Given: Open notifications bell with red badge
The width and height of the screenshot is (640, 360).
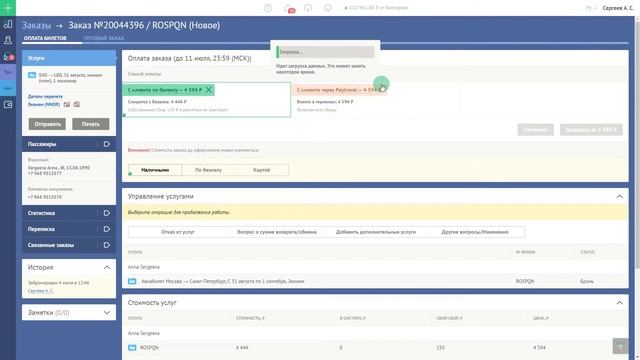Looking at the screenshot, I should [289, 8].
